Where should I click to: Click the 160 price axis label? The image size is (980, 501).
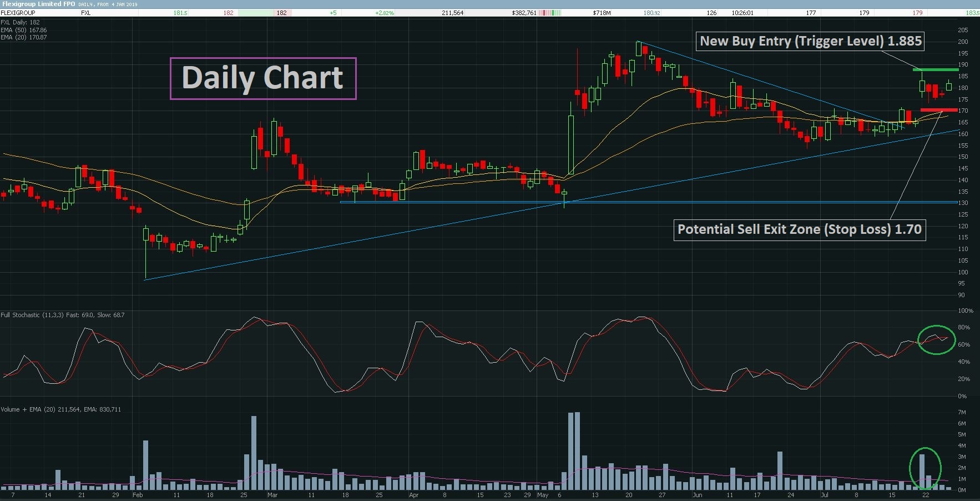coord(963,134)
